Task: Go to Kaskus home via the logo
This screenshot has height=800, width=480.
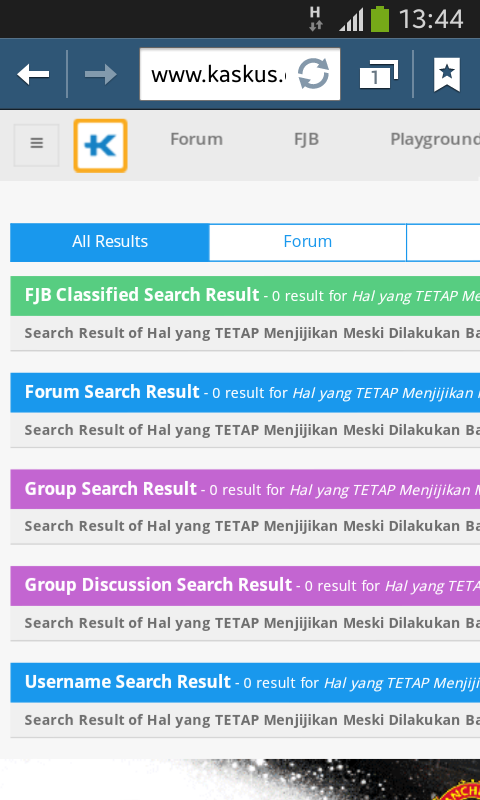Action: point(100,145)
